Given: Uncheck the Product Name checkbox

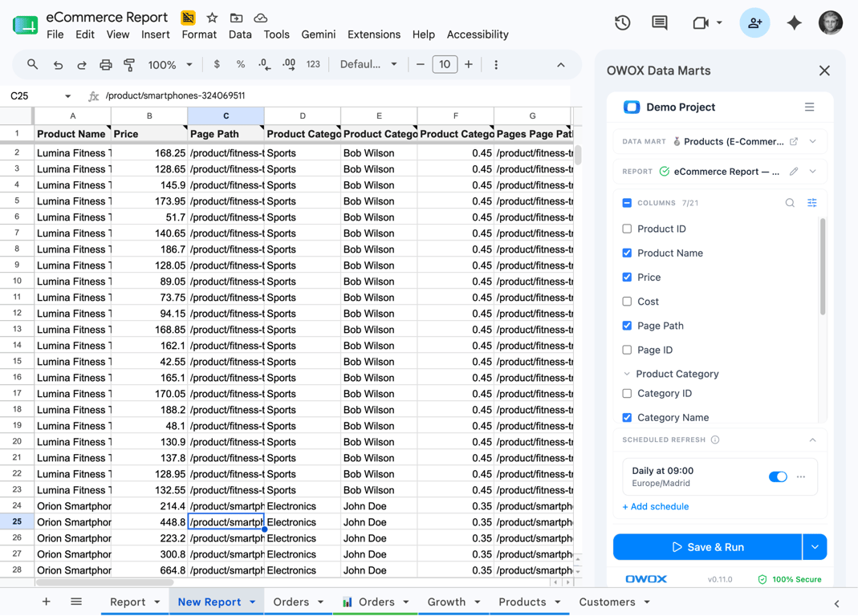Looking at the screenshot, I should [627, 253].
